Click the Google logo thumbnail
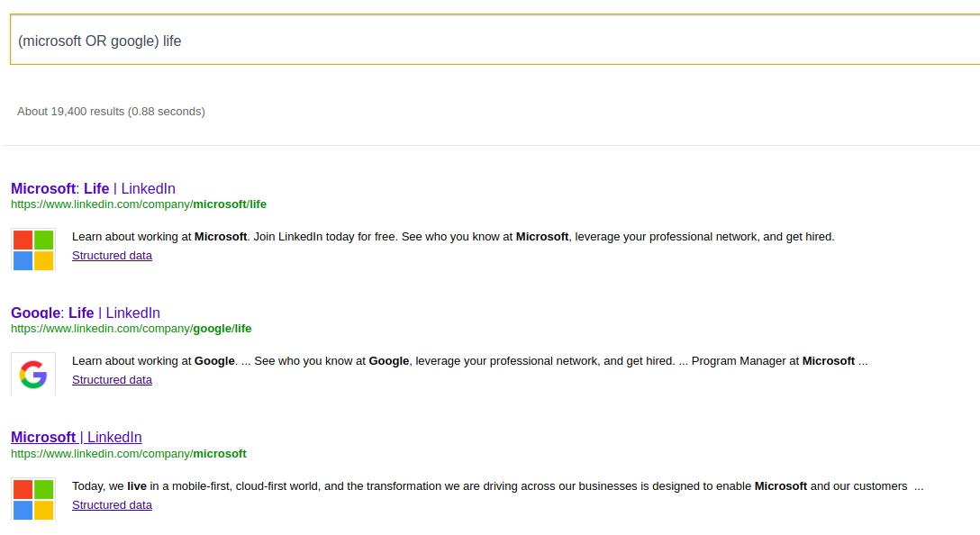980x535 pixels. click(x=33, y=374)
